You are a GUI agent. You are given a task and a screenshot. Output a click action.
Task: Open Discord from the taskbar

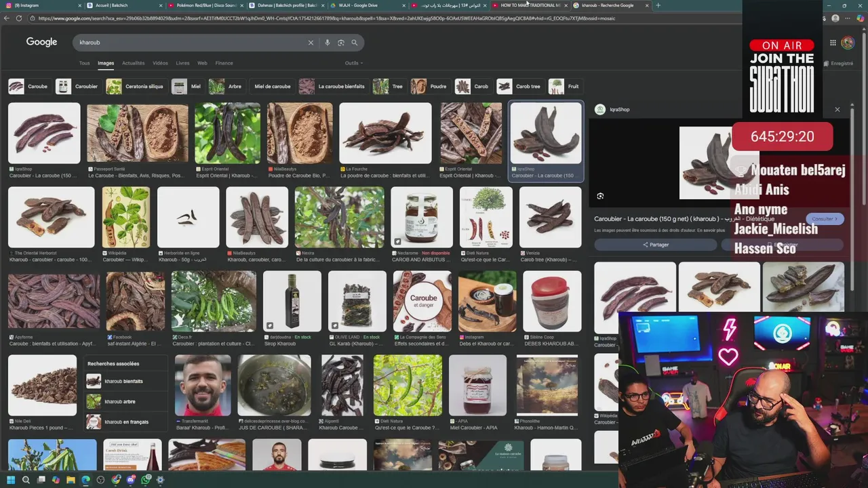coord(131,480)
